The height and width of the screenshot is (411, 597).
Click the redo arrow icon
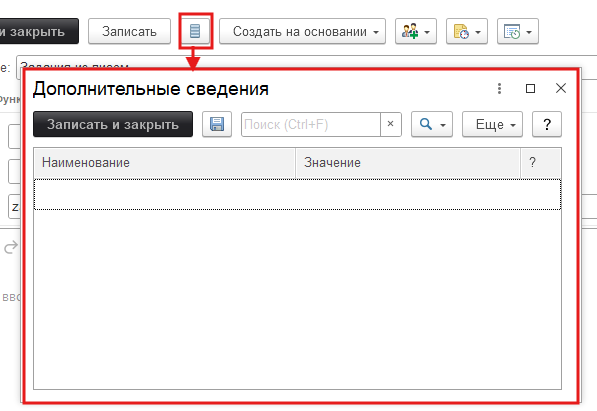click(x=11, y=247)
